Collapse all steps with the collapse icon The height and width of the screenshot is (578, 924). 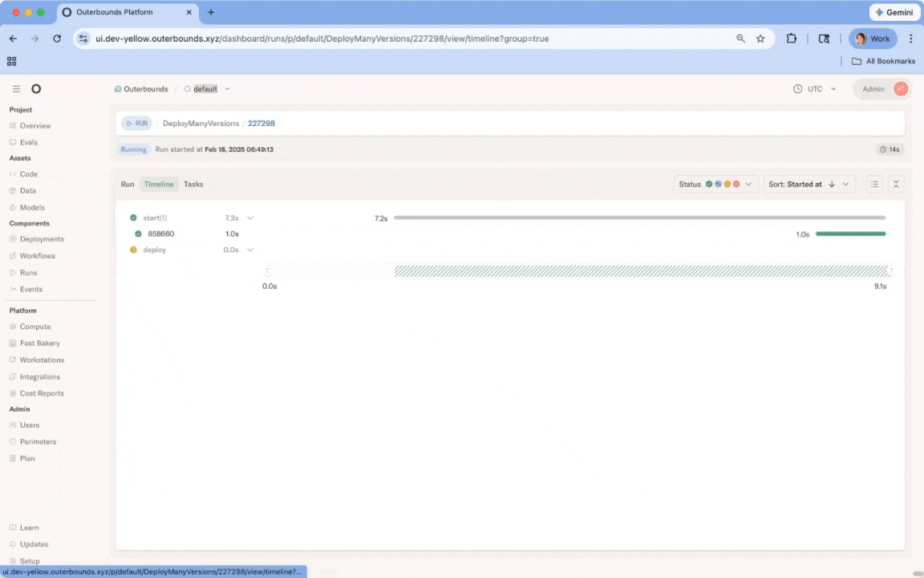(x=896, y=184)
